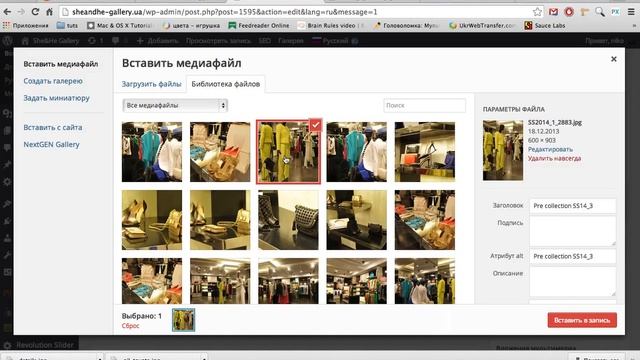Image resolution: width=640 pixels, height=360 pixels.
Task: Click the Подпись text area
Action: point(573,231)
